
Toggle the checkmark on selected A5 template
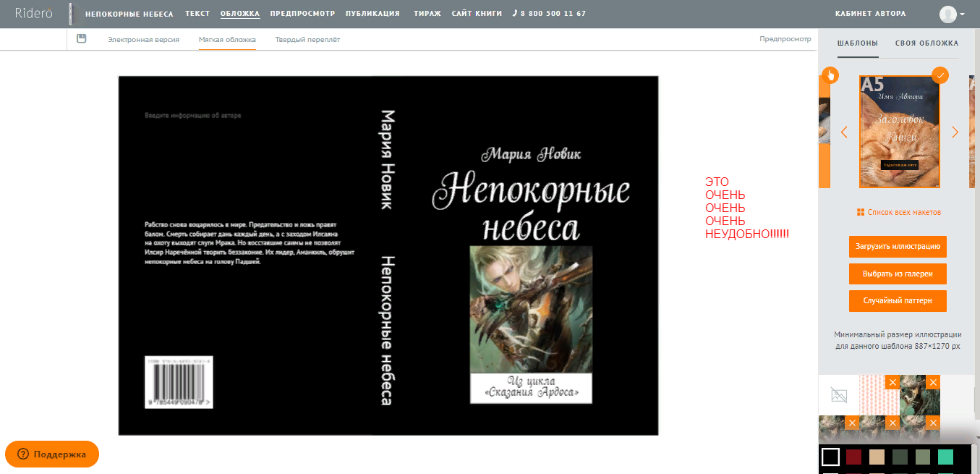pyautogui.click(x=940, y=75)
